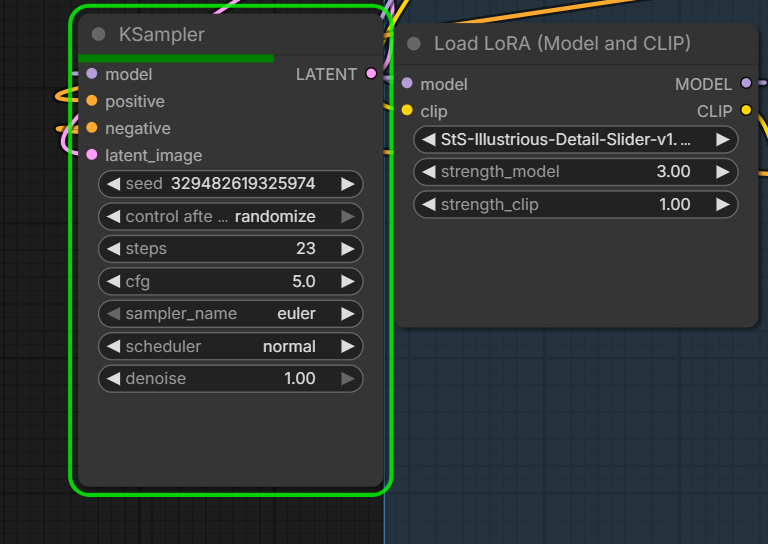
Task: Click the KSampler negative input socket
Action: (x=92, y=128)
